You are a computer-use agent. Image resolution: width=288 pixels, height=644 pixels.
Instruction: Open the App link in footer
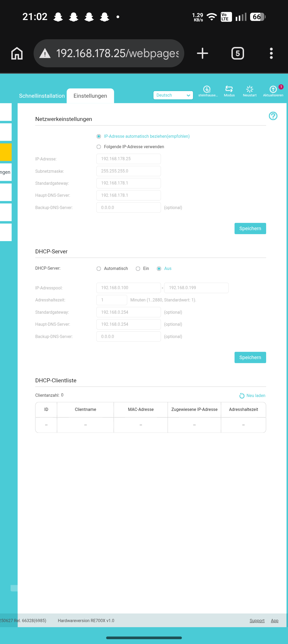tap(275, 621)
